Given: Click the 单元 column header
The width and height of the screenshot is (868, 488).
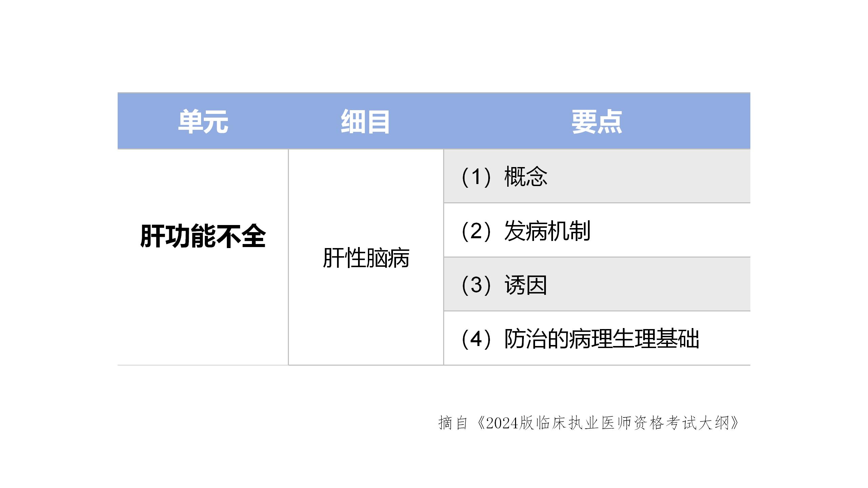Looking at the screenshot, I should click(x=203, y=122).
